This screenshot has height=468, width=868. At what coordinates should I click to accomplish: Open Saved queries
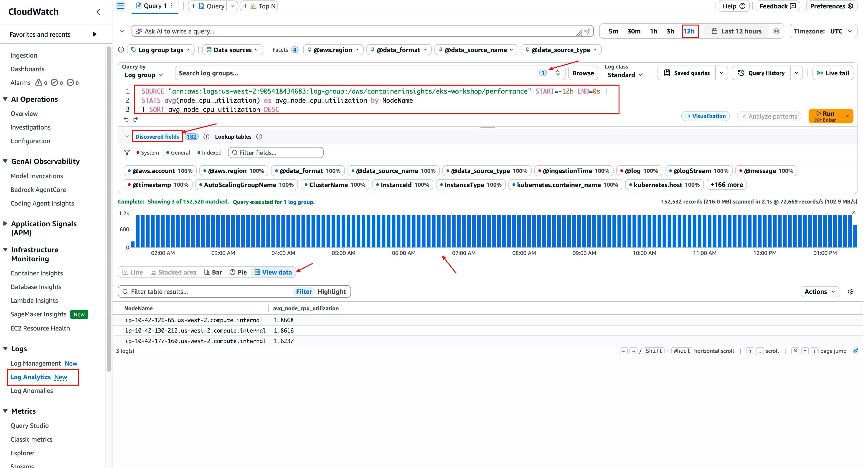686,73
